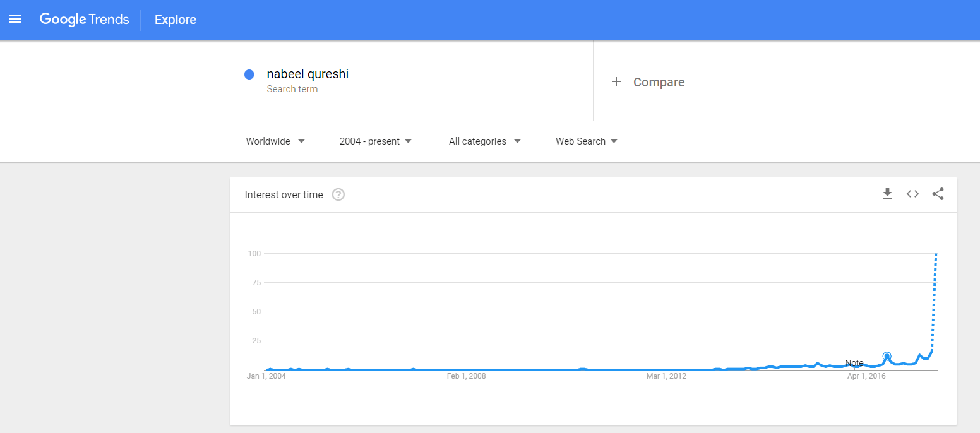Go to the Explore page link
The width and height of the screenshot is (980, 433).
coord(176,20)
